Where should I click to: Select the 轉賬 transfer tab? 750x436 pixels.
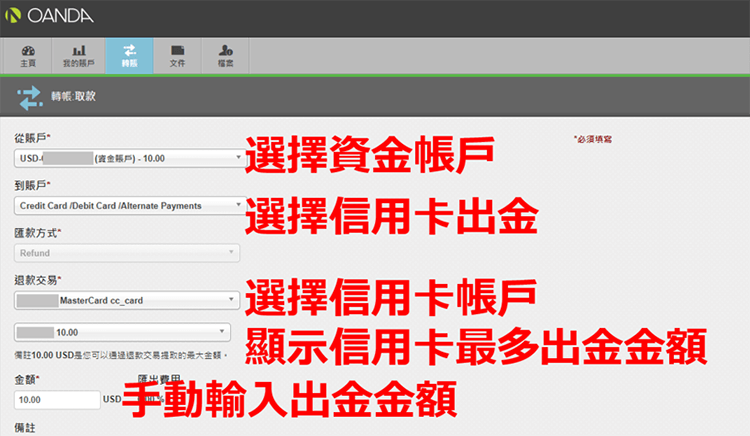tap(129, 56)
